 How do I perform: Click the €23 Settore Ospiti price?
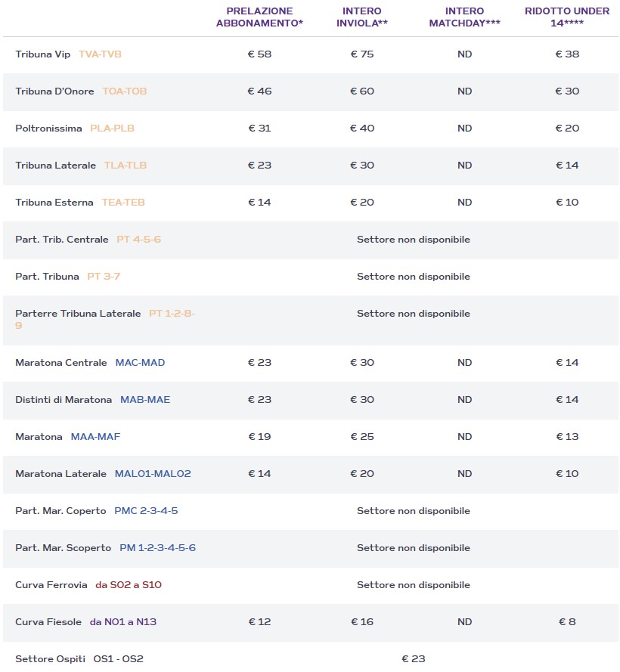point(414,659)
